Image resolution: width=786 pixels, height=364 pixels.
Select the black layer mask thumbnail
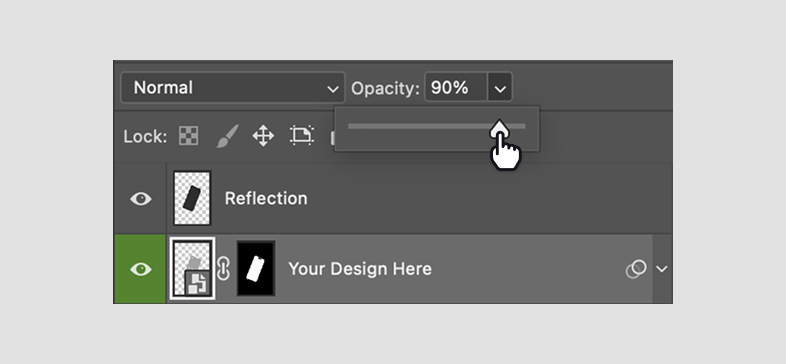pyautogui.click(x=256, y=269)
